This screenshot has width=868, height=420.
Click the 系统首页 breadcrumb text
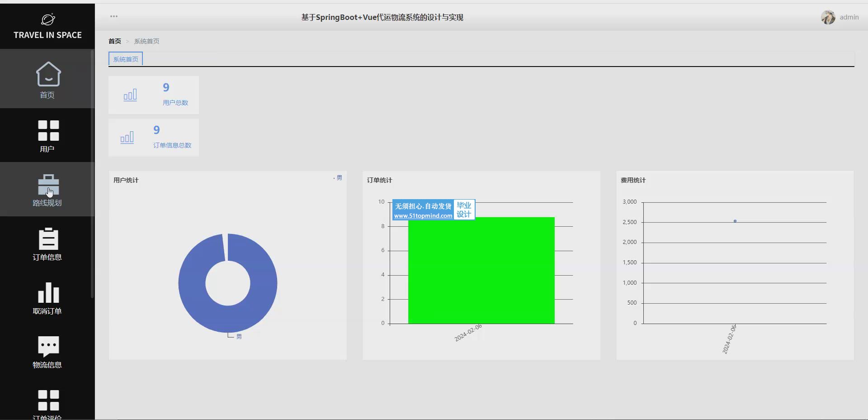(146, 41)
